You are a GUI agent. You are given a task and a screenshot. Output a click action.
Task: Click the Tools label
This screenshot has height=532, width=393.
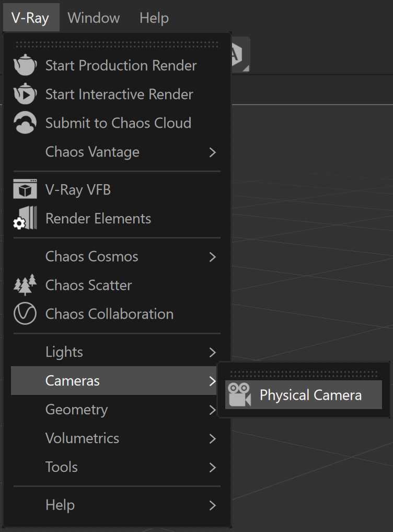coord(62,467)
